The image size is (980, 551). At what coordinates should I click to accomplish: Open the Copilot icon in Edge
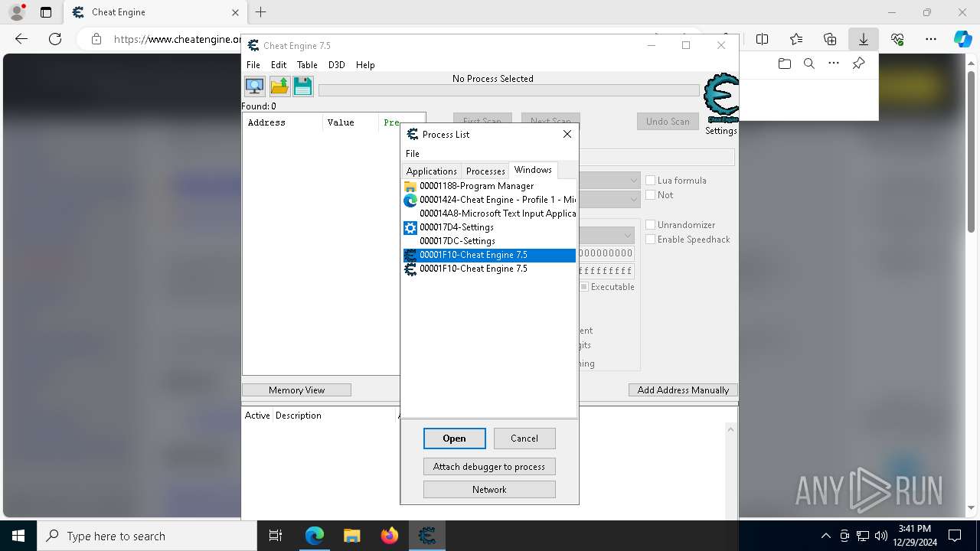tap(962, 39)
